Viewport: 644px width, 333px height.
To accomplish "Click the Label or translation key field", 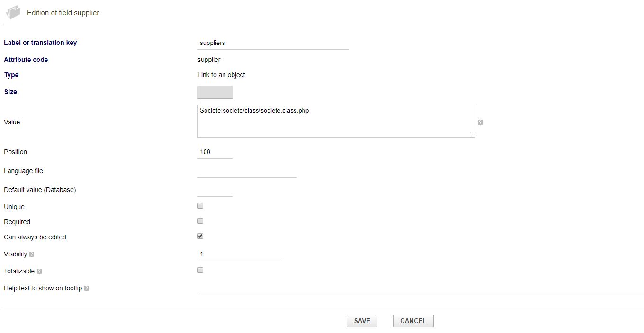I will pos(273,43).
